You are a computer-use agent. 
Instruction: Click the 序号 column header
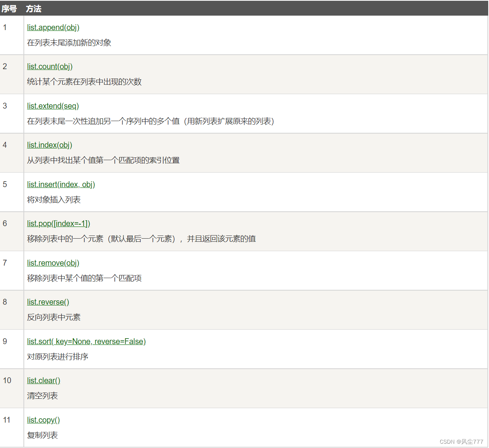(9, 9)
